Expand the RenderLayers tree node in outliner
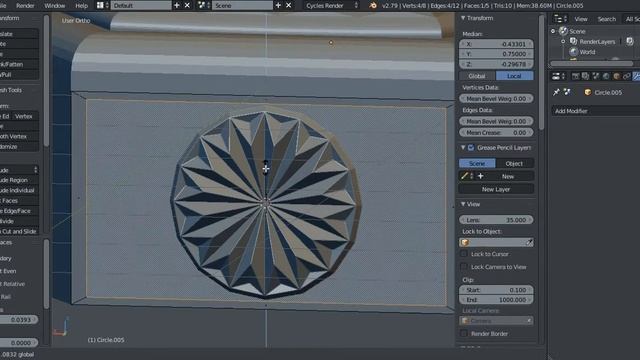The width and height of the screenshot is (640, 360). pyautogui.click(x=563, y=41)
